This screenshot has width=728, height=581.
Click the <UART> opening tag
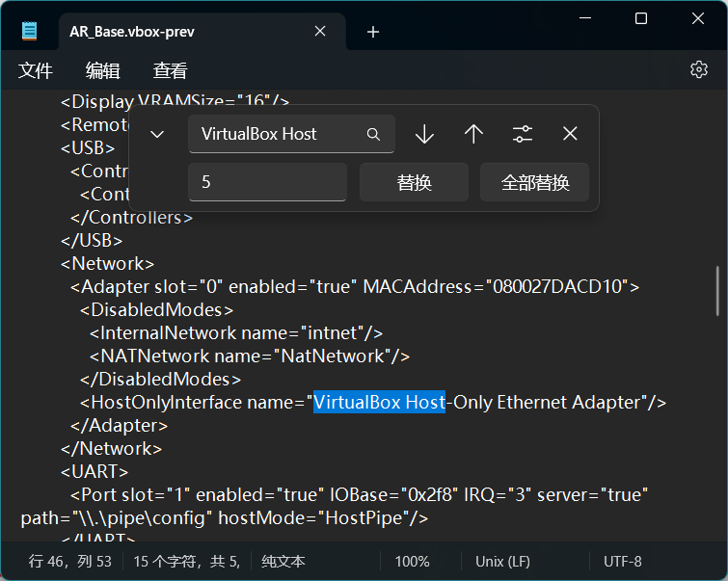[x=94, y=472]
